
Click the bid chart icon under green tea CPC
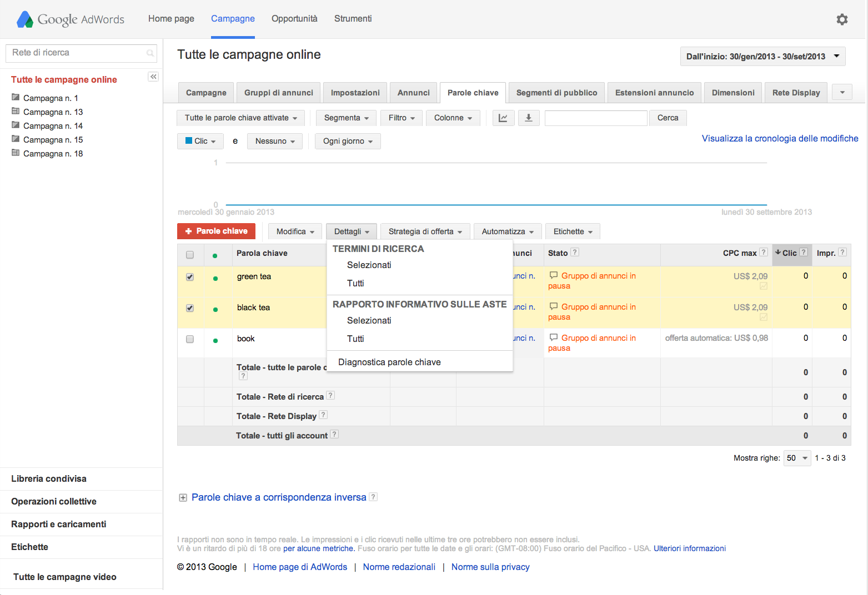[x=764, y=286]
